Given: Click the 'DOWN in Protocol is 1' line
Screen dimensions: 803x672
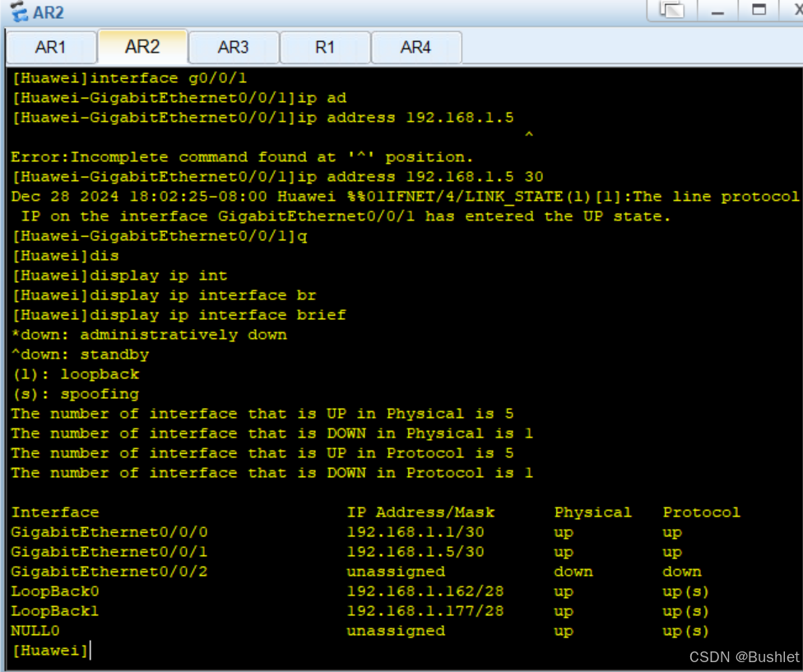Looking at the screenshot, I should click(x=272, y=473).
